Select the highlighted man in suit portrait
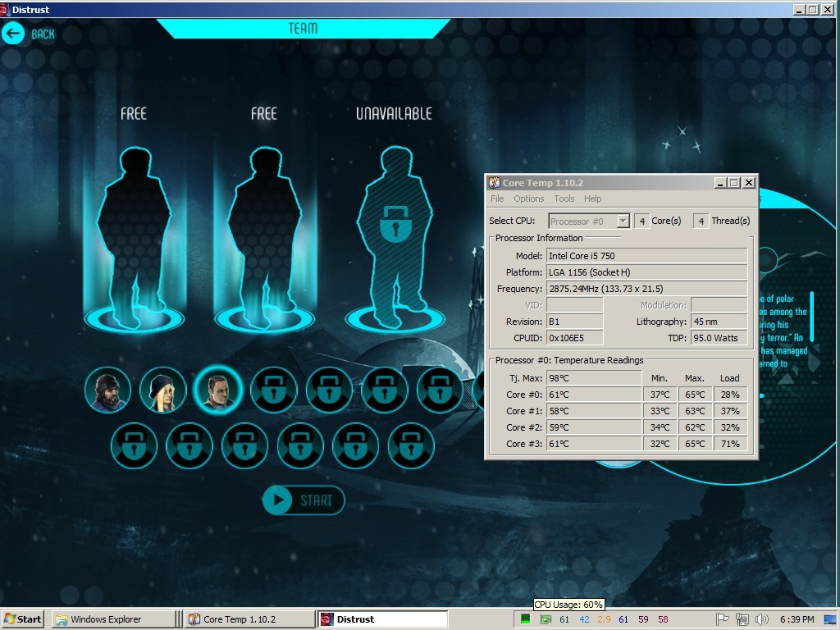This screenshot has width=840, height=630. (218, 390)
